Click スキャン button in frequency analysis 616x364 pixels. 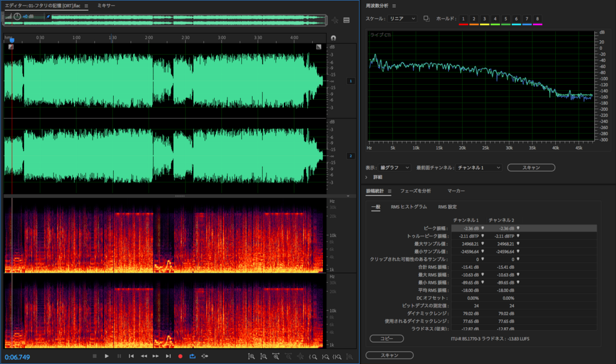pyautogui.click(x=531, y=167)
